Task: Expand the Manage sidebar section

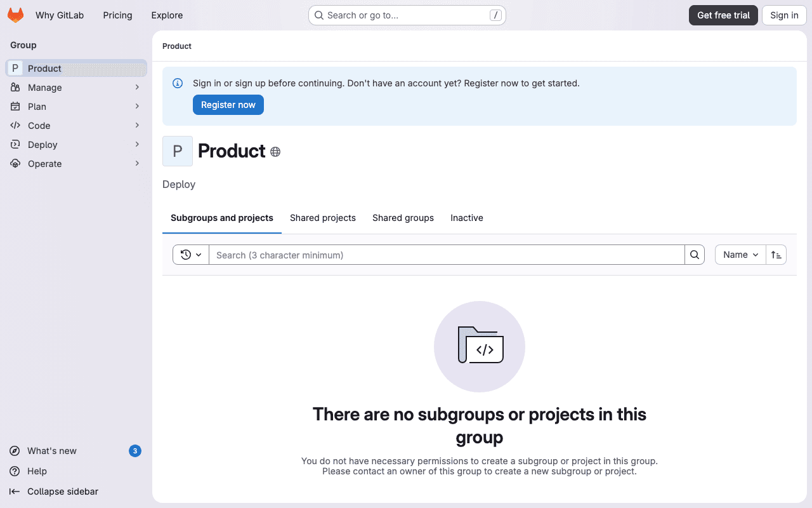Action: (137, 87)
